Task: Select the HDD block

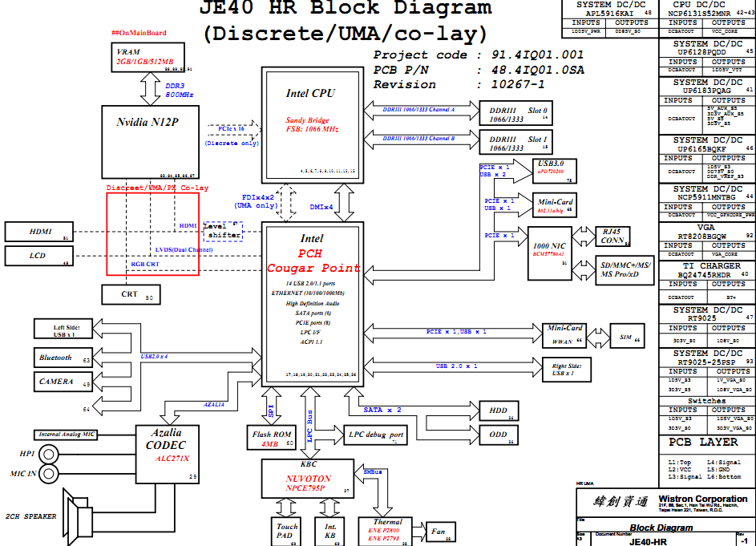Action: [x=499, y=411]
